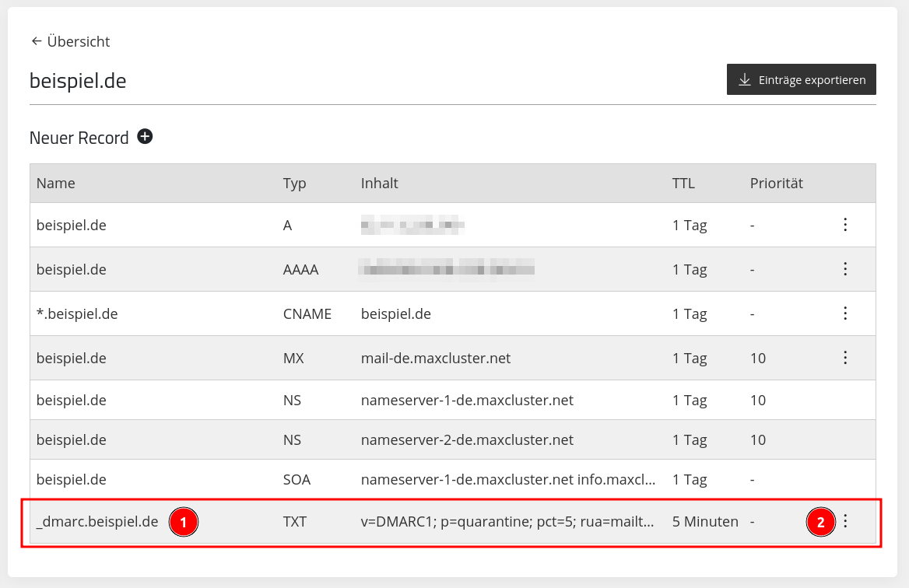Click the SOA record content cell
This screenshot has height=588, width=909.
(x=508, y=480)
